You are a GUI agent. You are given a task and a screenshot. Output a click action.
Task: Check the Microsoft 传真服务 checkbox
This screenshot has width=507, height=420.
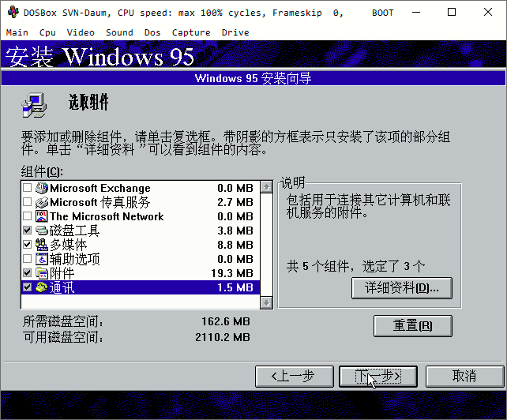(27, 202)
